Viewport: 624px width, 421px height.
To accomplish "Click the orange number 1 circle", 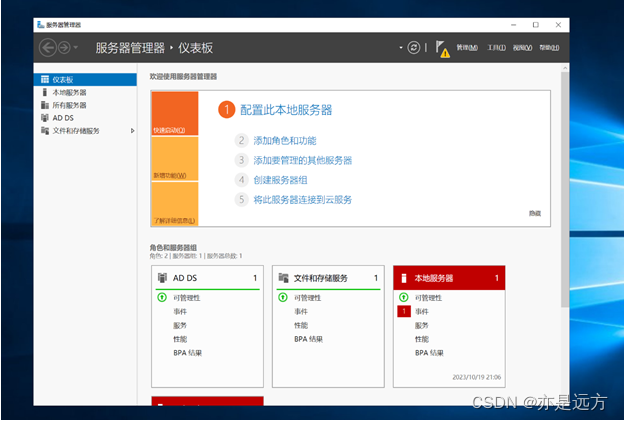I will coord(226,110).
